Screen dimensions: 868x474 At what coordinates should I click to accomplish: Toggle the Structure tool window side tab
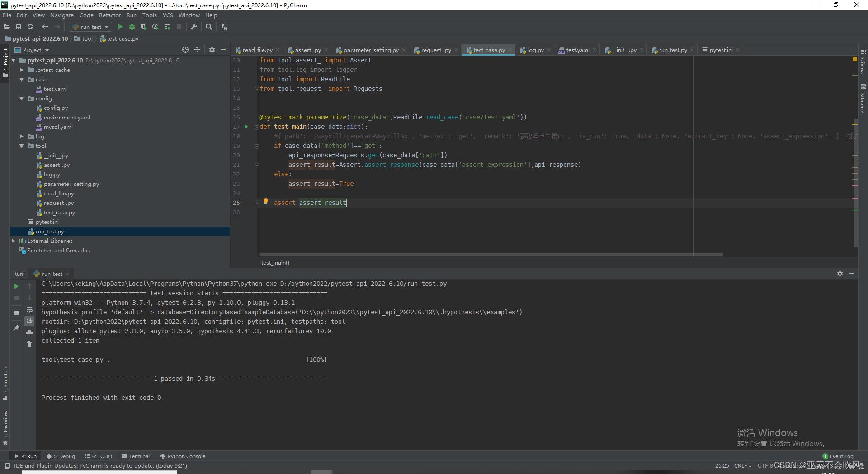pyautogui.click(x=5, y=383)
